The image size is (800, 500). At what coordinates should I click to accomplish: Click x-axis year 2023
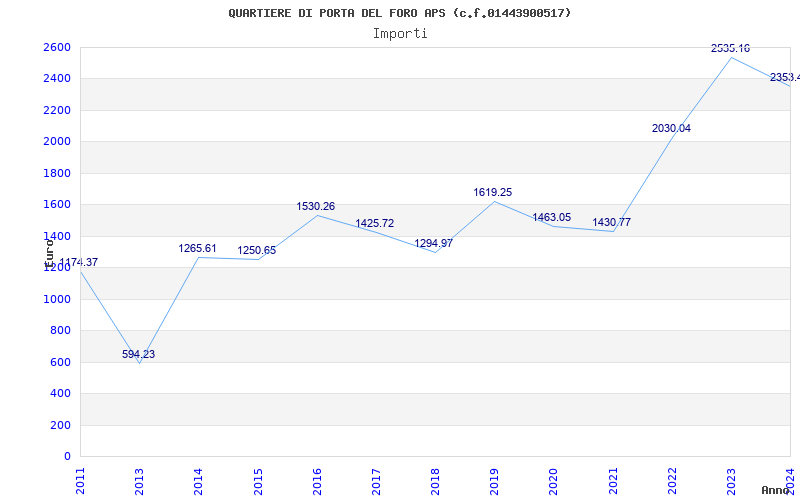click(731, 482)
